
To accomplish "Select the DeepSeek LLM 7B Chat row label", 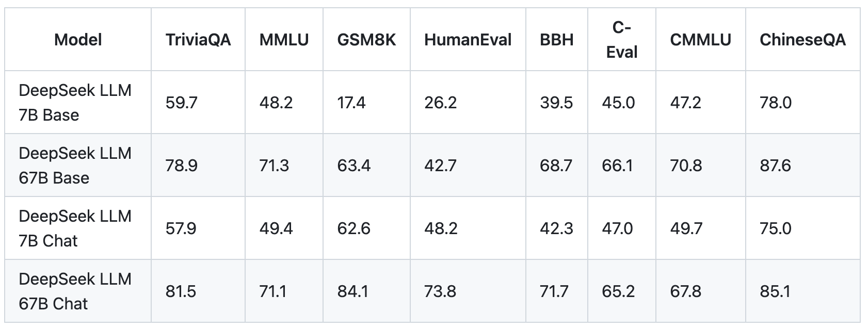I will tap(75, 228).
